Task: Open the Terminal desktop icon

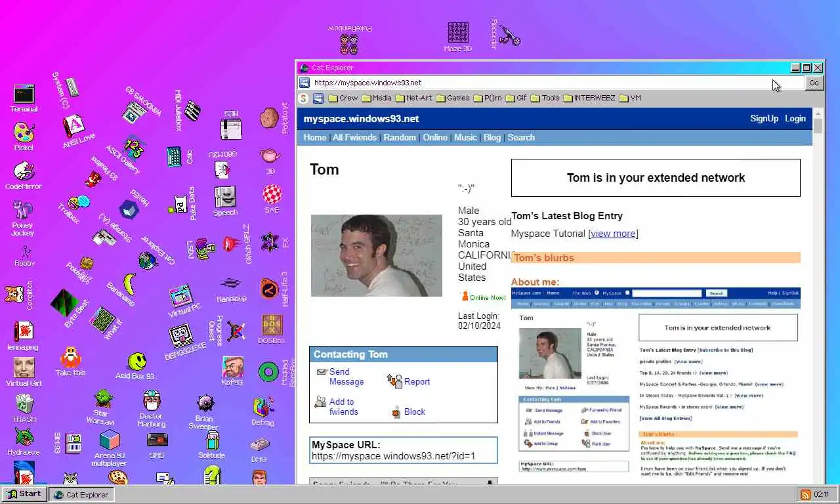Action: point(24,98)
